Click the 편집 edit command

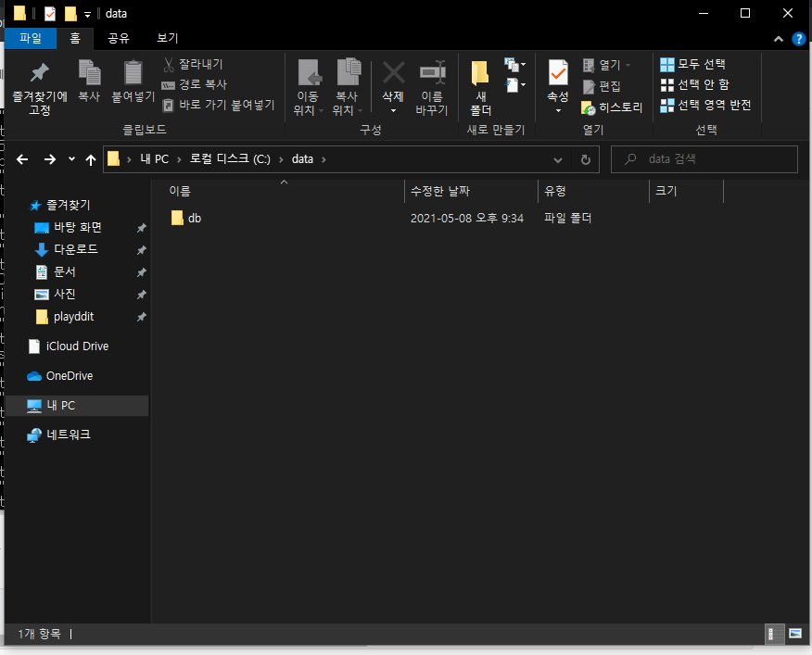[x=602, y=86]
